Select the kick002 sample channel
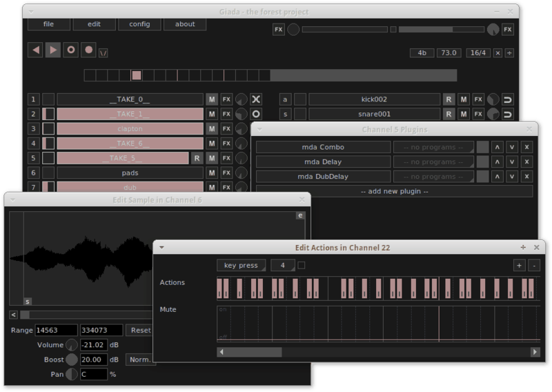Viewport: 552px width, 392px height. point(374,99)
